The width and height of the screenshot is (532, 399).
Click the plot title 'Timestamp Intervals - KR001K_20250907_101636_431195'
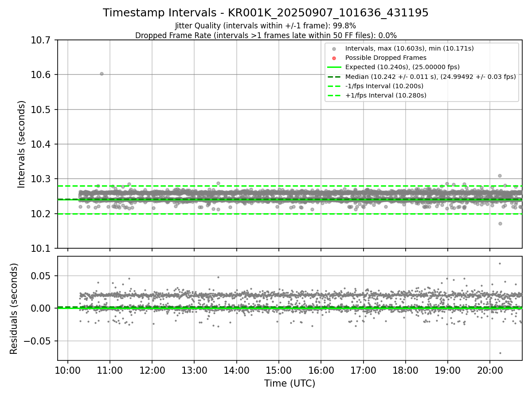pos(266,13)
